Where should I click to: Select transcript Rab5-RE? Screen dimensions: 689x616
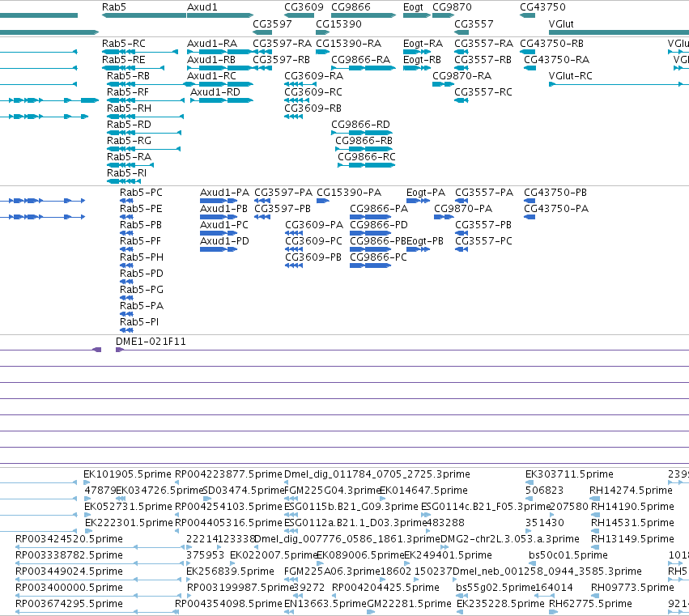click(124, 60)
